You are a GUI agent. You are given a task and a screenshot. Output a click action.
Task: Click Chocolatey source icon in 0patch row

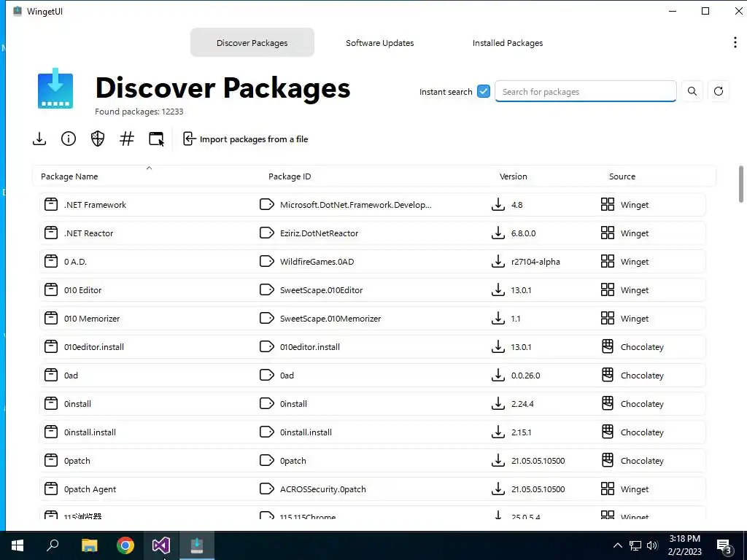click(608, 460)
